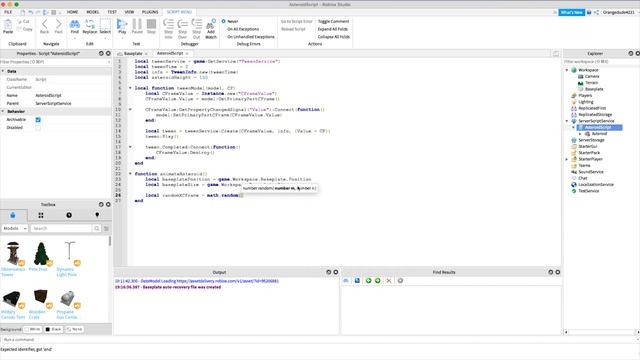The width and height of the screenshot is (640, 360).
Task: Click Collapse All Folds action
Action: coord(333,37)
